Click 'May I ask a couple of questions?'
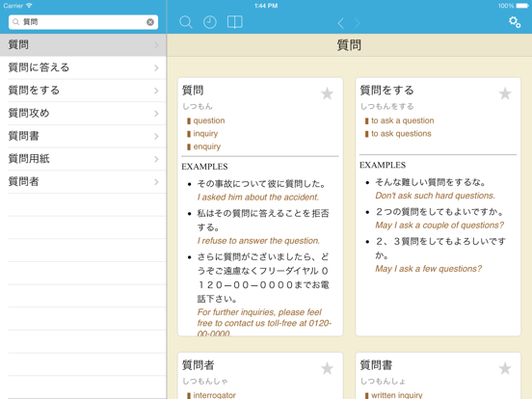Screen dimensions: 532x399 pos(439,226)
